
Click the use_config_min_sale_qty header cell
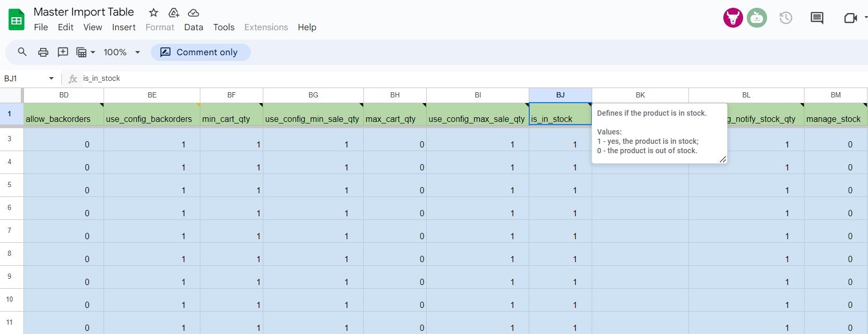[x=313, y=114]
